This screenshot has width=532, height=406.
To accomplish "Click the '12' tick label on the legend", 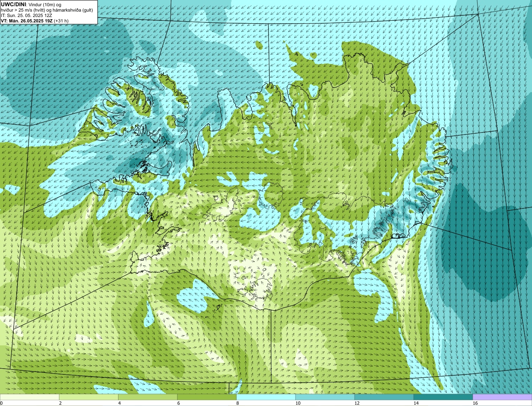I will 357,403.
